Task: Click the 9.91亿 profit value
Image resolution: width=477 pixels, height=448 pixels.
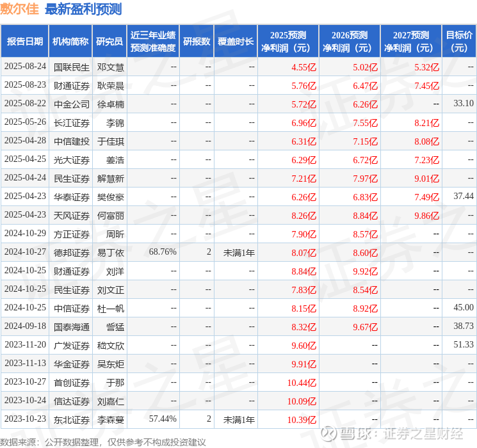Action: pos(304,364)
